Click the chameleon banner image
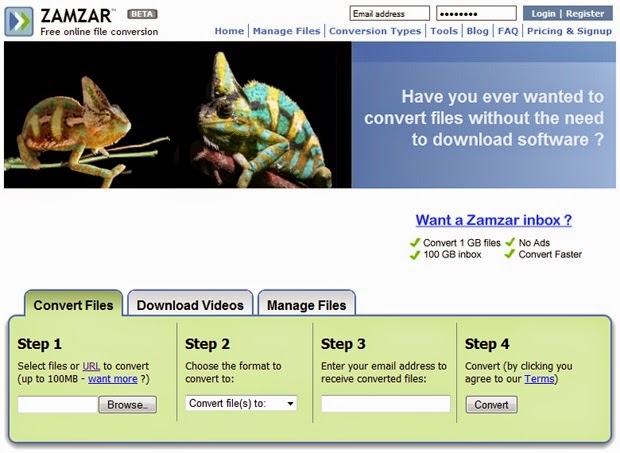Image resolution: width=620 pixels, height=453 pixels. [178, 115]
